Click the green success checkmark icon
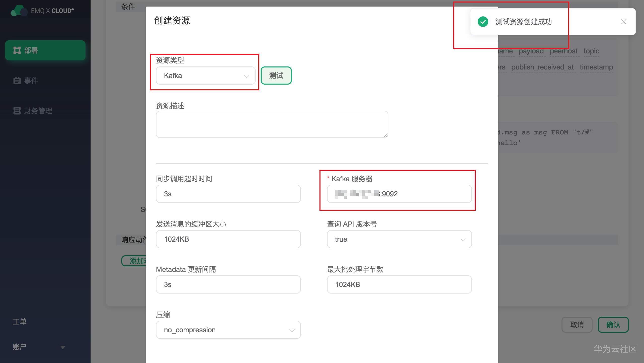Viewport: 644px width, 363px height. (x=483, y=22)
